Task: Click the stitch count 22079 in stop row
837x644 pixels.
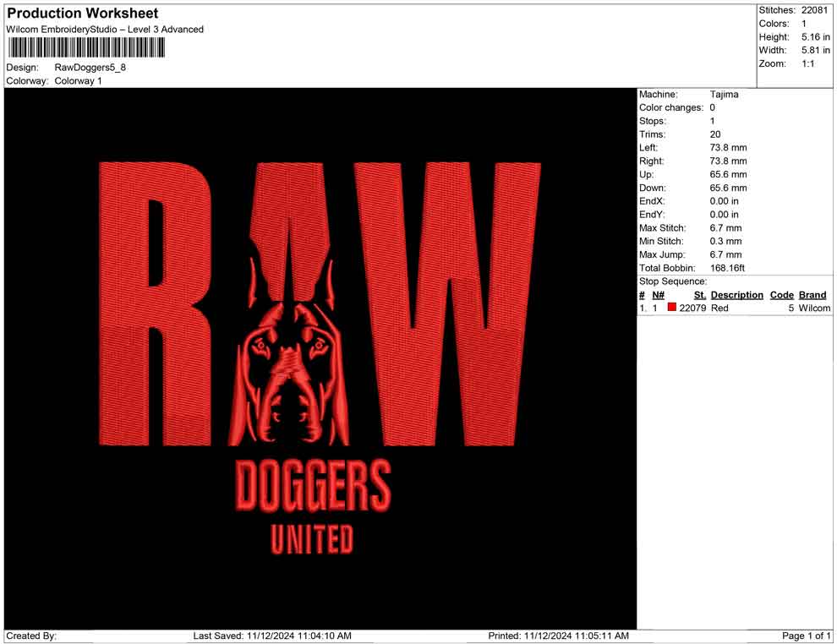Action: [692, 308]
